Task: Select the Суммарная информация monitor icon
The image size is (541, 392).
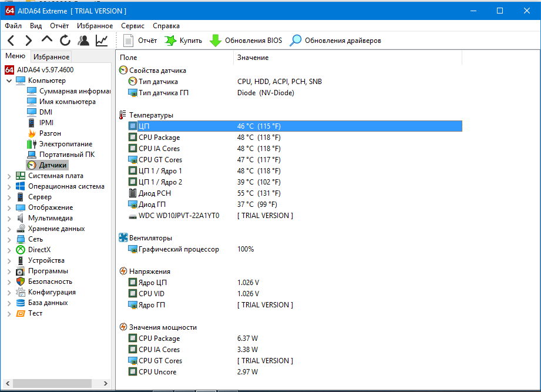Action: point(32,91)
